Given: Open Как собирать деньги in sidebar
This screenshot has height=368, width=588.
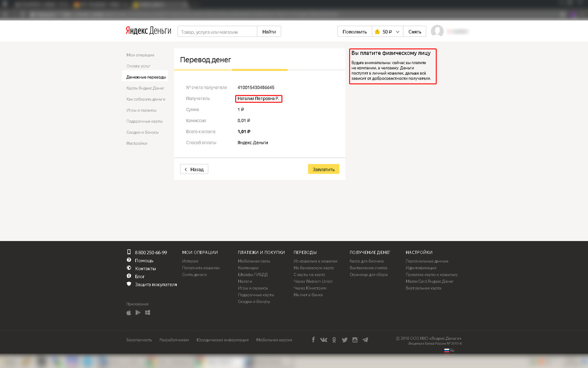Looking at the screenshot, I should (146, 99).
